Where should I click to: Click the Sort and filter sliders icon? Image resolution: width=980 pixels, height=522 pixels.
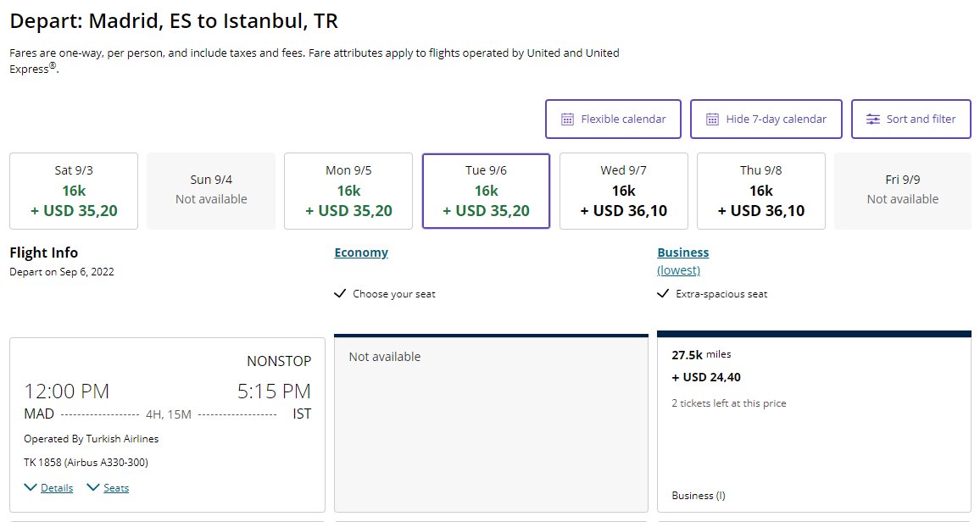click(x=873, y=119)
